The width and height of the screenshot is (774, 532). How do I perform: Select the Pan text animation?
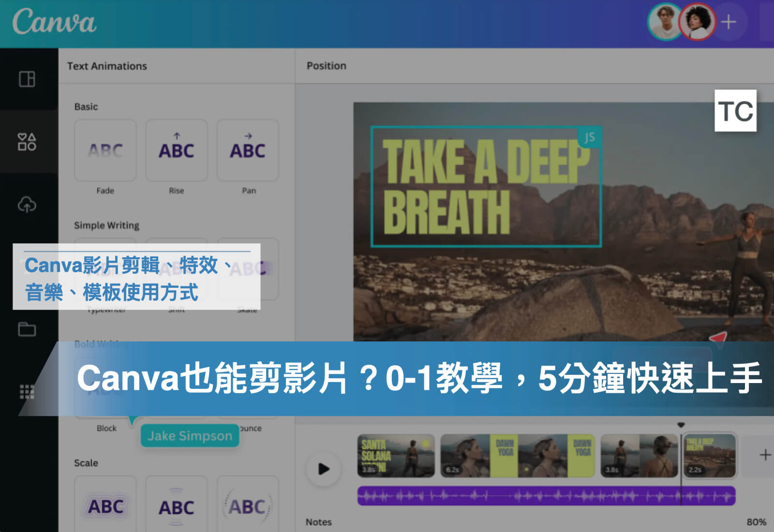248,150
